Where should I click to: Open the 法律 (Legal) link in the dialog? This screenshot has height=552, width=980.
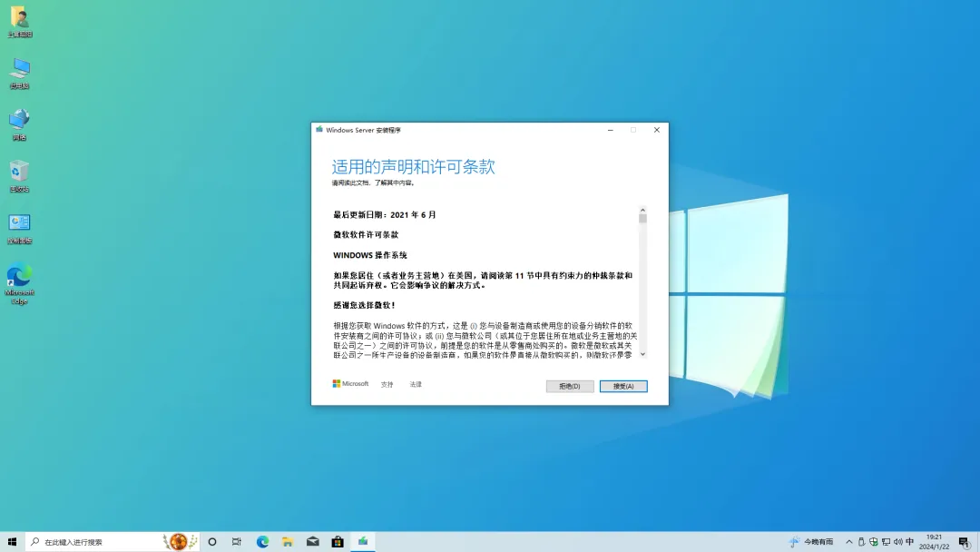click(x=416, y=384)
